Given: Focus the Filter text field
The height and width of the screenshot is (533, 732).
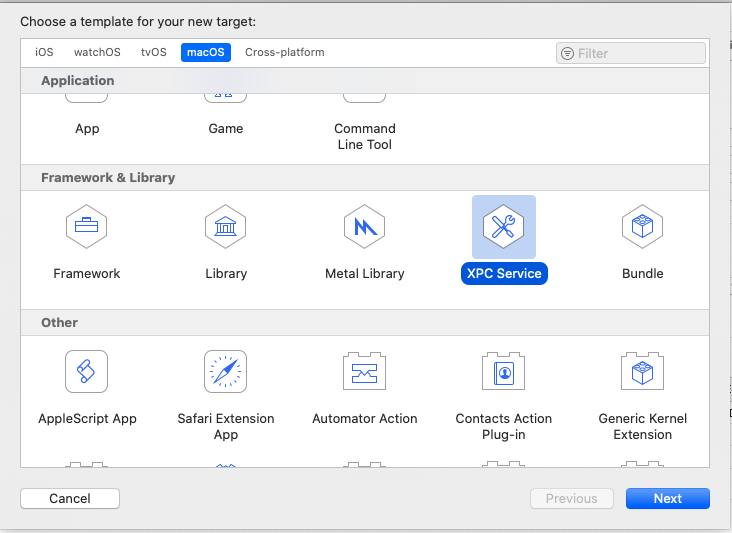Looking at the screenshot, I should [x=631, y=53].
